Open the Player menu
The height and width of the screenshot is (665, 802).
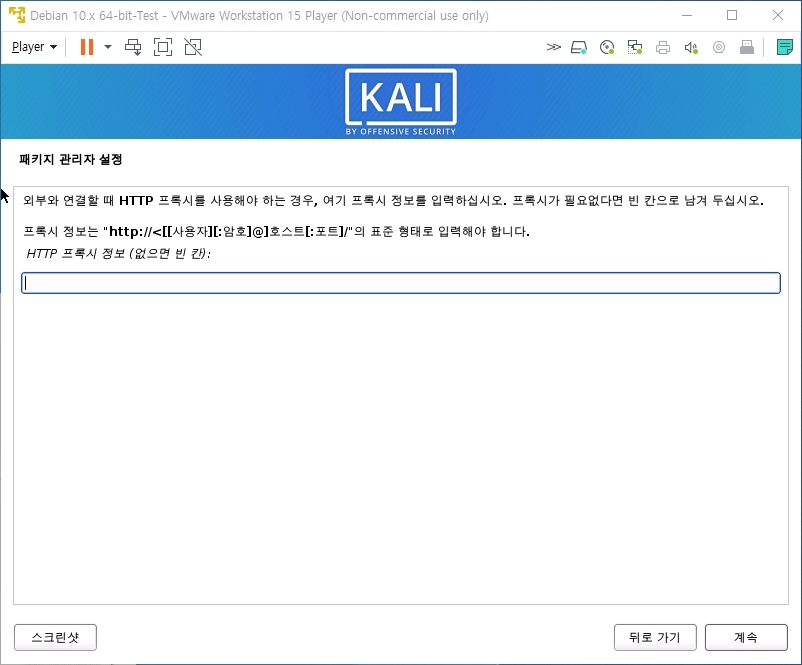click(x=34, y=47)
